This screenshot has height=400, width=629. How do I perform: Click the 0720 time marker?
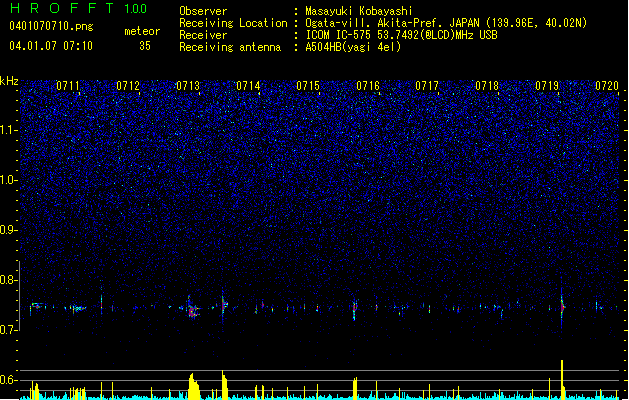tap(607, 86)
